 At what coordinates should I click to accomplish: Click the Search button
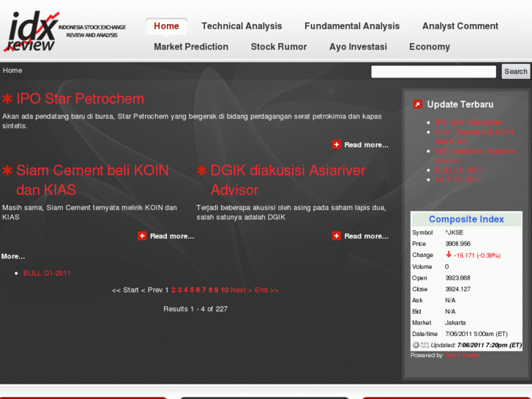[516, 72]
